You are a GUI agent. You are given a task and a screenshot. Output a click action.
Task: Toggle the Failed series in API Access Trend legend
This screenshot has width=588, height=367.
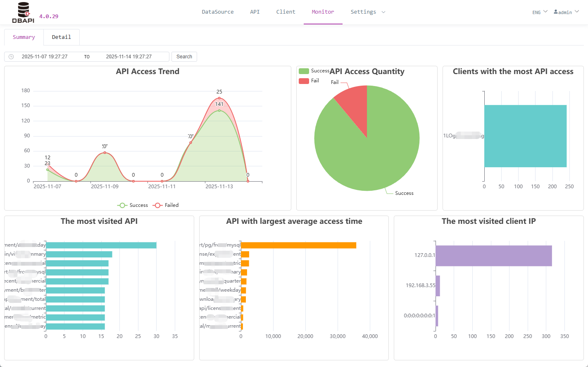(165, 205)
